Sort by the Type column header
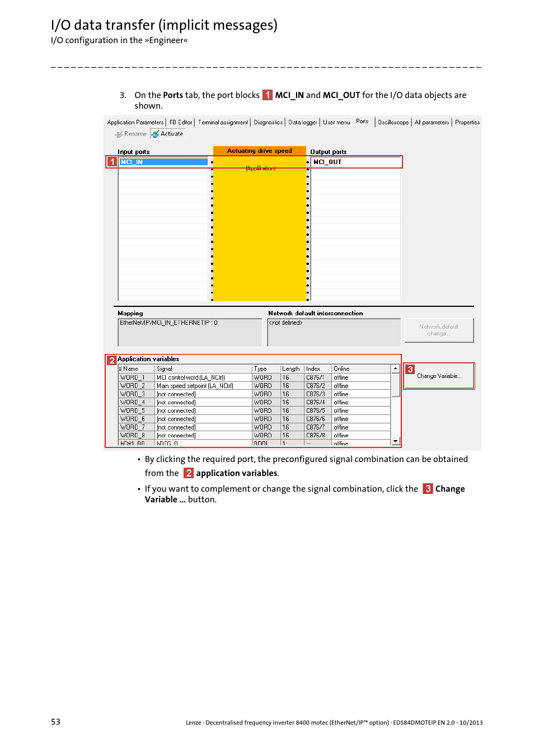The width and height of the screenshot is (534, 756). coord(266,369)
